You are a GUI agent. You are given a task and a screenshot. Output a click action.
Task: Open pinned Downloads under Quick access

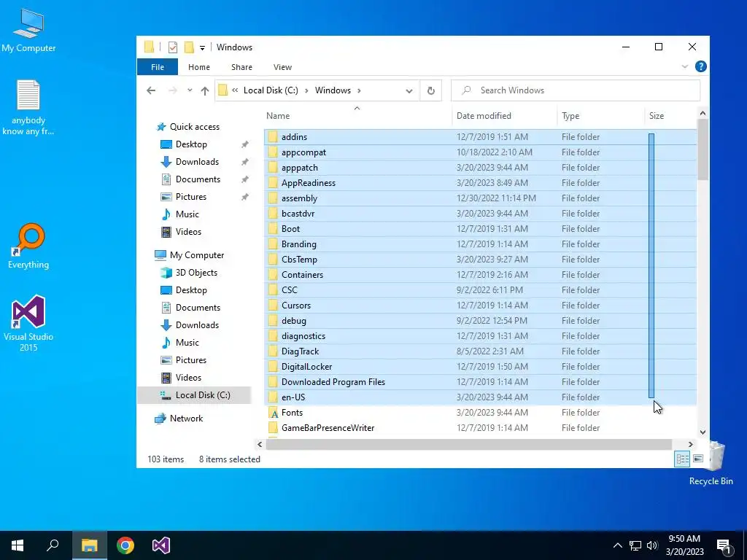coord(197,162)
